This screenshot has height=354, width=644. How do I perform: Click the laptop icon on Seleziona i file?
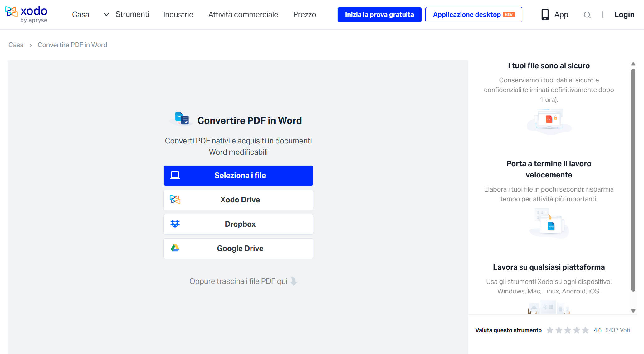click(175, 175)
